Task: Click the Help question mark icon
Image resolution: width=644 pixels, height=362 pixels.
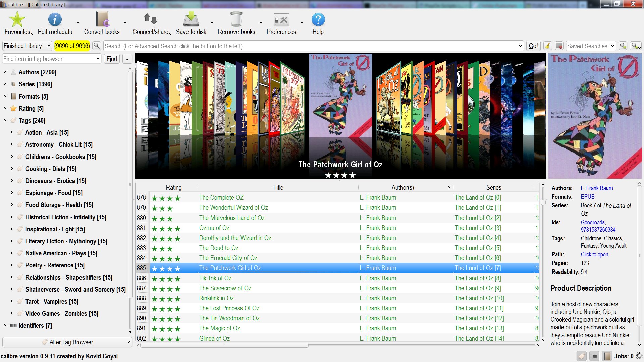Action: (318, 20)
